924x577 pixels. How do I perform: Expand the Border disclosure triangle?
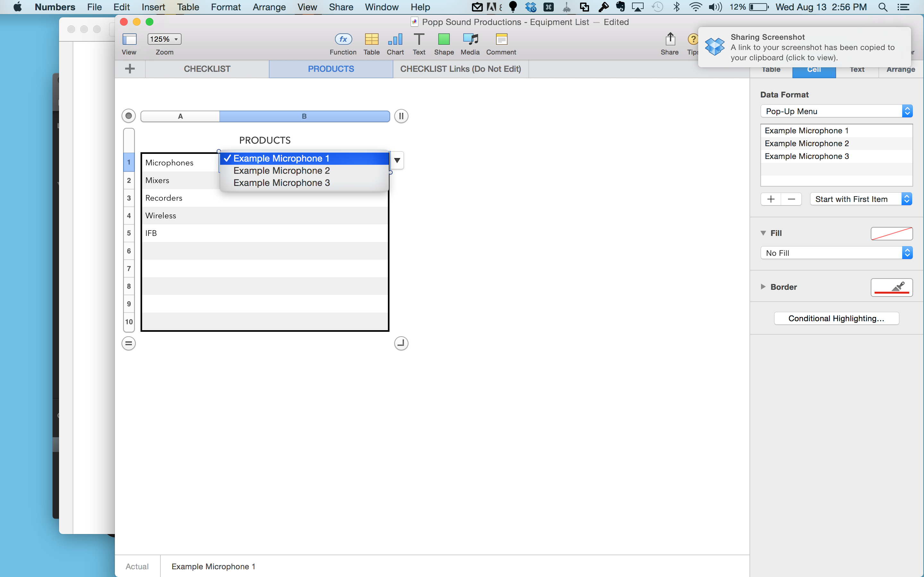click(763, 287)
